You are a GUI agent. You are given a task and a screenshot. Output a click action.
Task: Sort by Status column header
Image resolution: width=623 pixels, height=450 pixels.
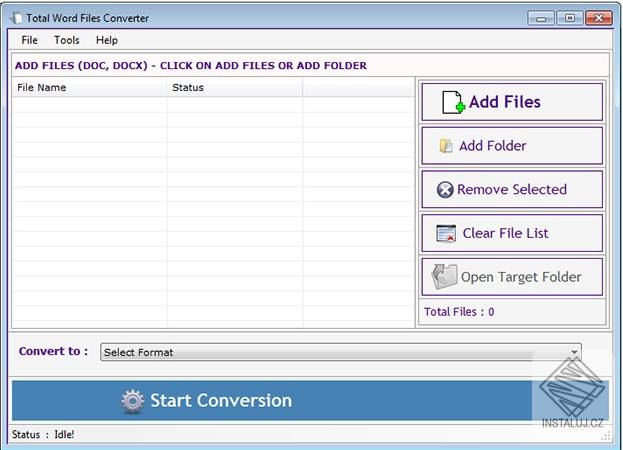coord(235,87)
